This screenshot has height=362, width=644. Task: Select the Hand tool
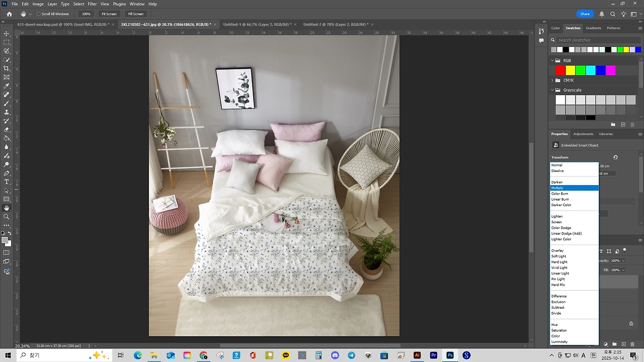pos(7,208)
